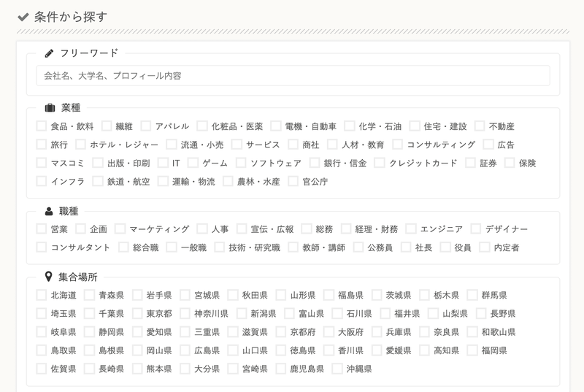This screenshot has height=392, width=584.
Task: Check the ゲーム checkbox
Action: point(193,163)
